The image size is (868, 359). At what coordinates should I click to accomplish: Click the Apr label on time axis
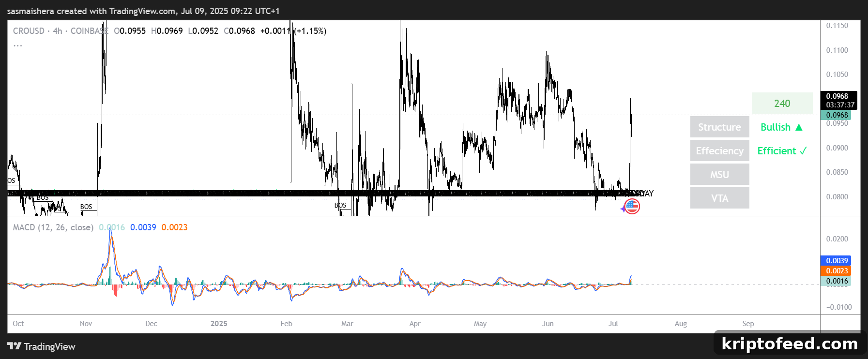pos(415,324)
